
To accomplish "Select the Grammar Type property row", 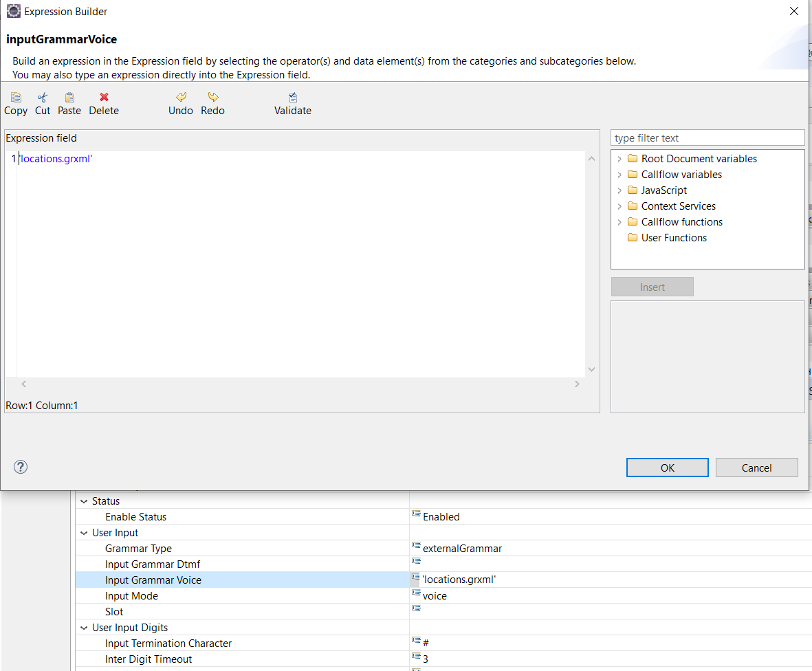I will pos(138,549).
